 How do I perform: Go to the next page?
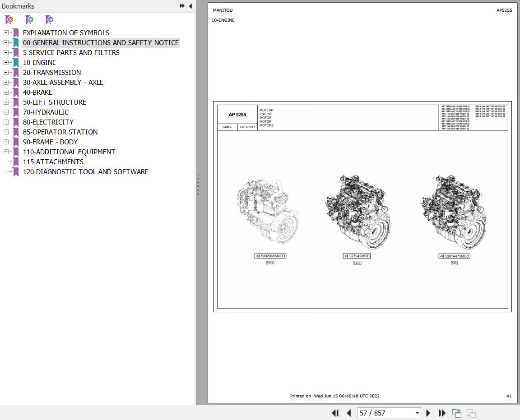click(428, 413)
